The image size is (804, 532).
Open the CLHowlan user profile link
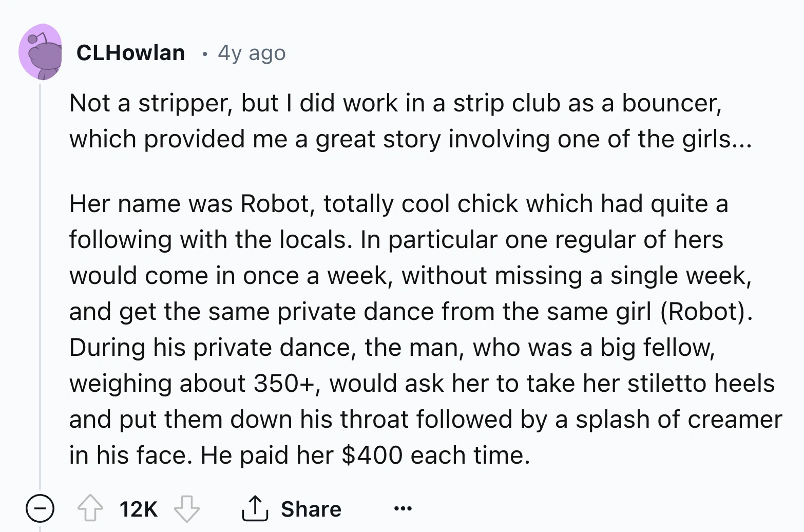[130, 53]
